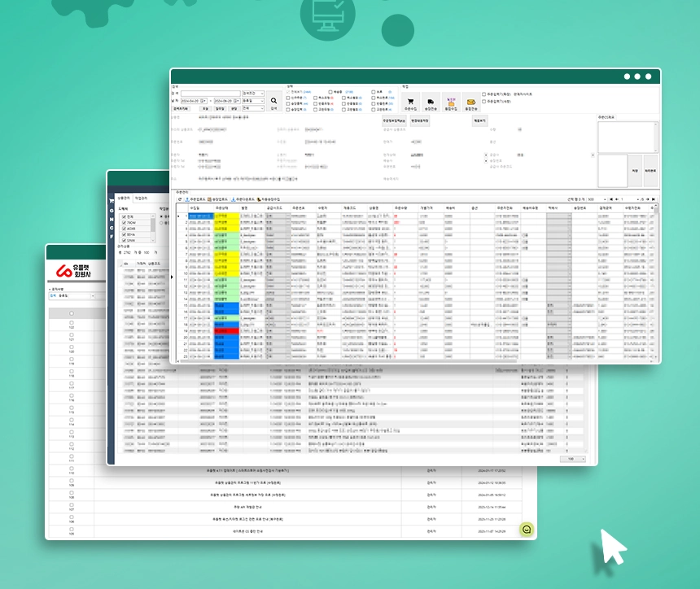Image resolution: width=700 pixels, height=589 pixels.
Task: Go to the first page of the order grid
Action: tap(610, 199)
